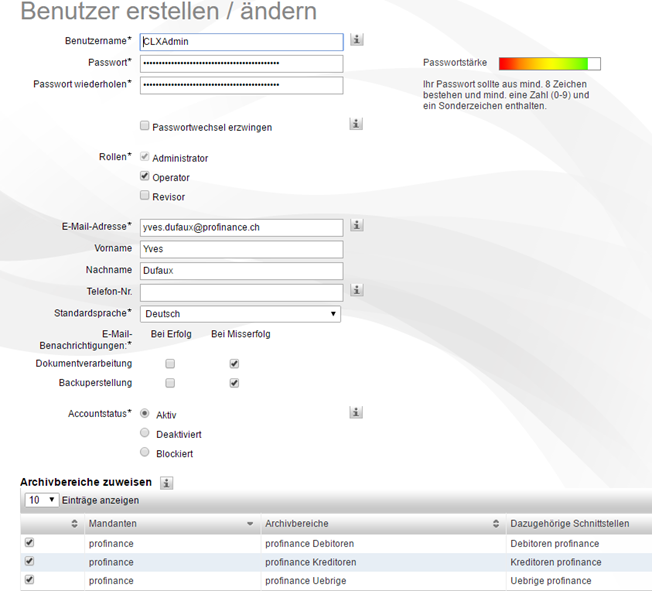Click the Vorname input field
This screenshot has width=652, height=591.
pyautogui.click(x=241, y=249)
